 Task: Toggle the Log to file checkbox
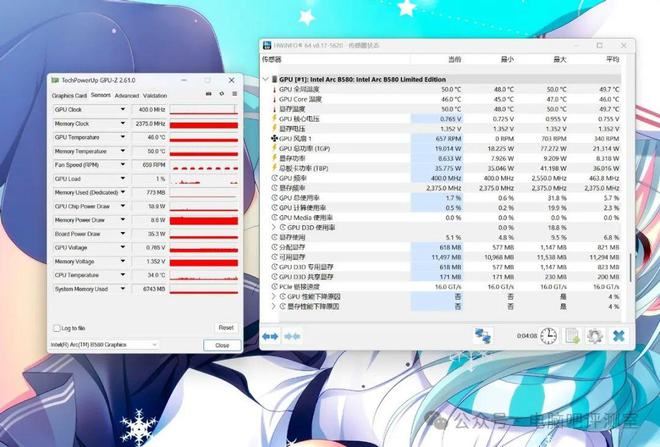[x=56, y=328]
